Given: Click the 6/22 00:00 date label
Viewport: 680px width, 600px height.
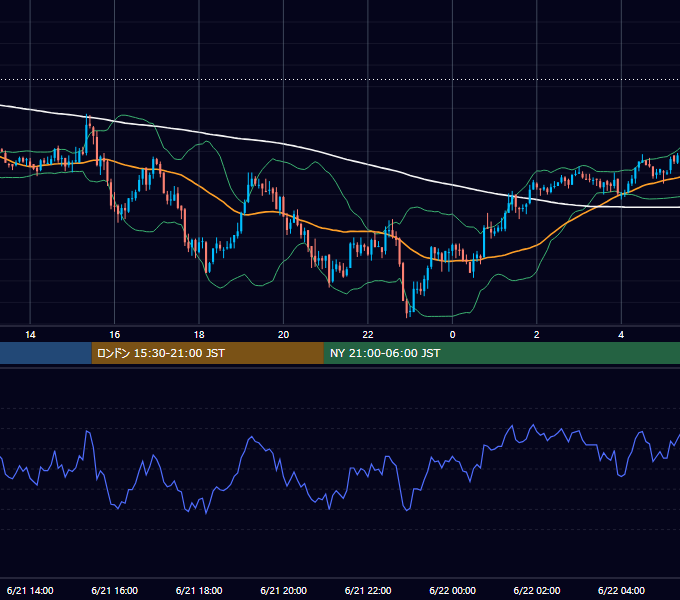Looking at the screenshot, I should [452, 590].
